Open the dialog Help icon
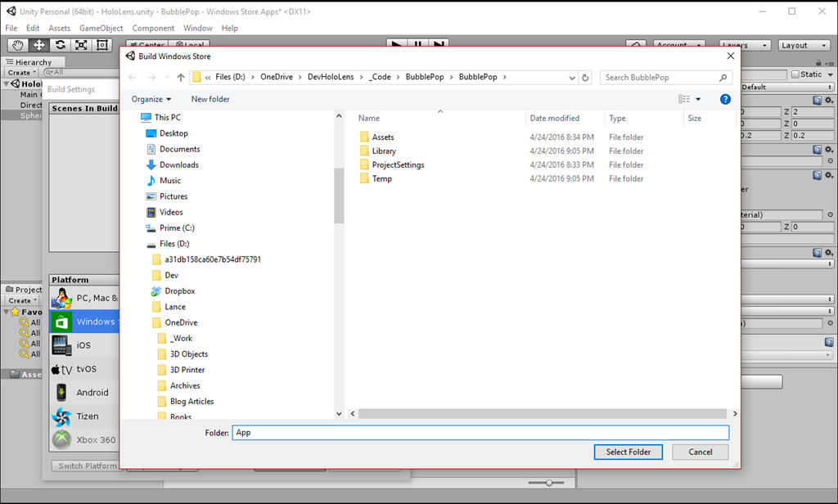 tap(725, 99)
